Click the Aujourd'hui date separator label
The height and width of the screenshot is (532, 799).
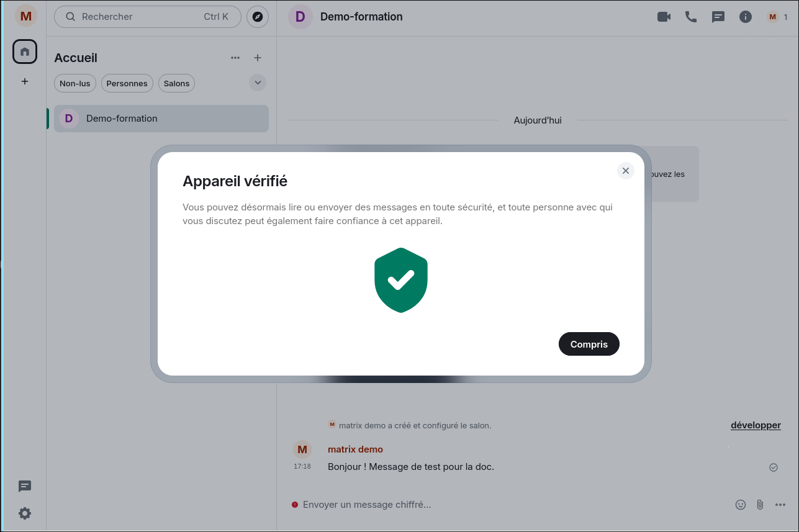(538, 120)
